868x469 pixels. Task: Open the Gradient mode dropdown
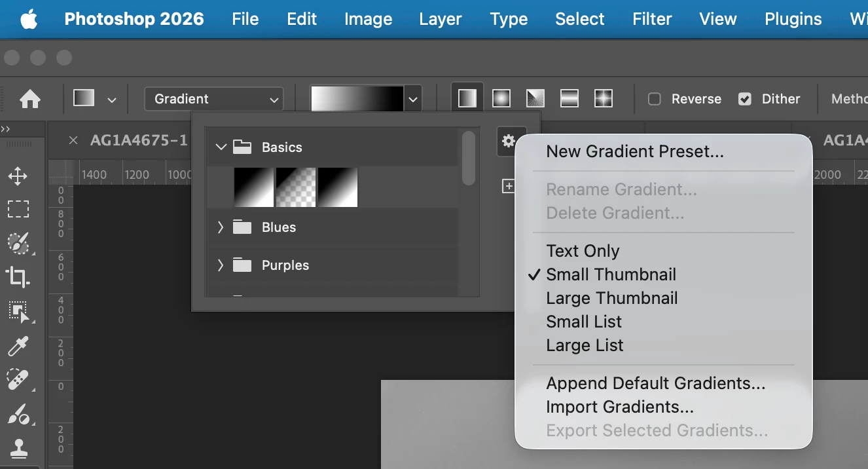(214, 99)
